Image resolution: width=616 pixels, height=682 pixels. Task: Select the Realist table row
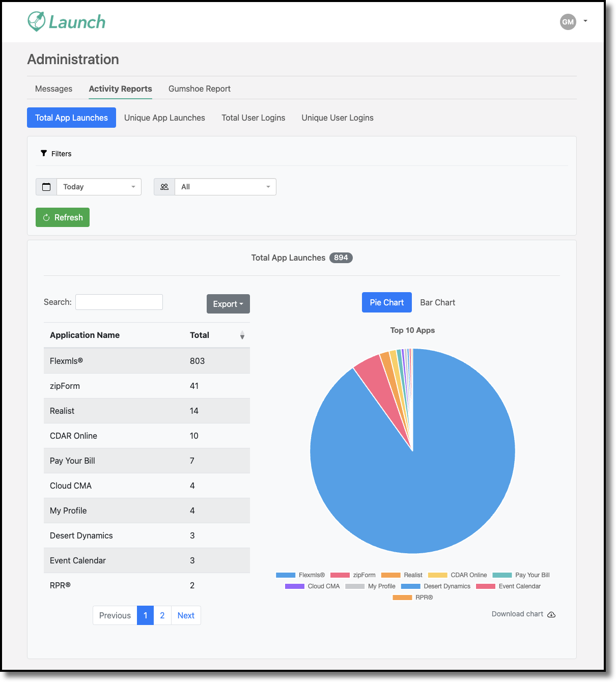147,411
